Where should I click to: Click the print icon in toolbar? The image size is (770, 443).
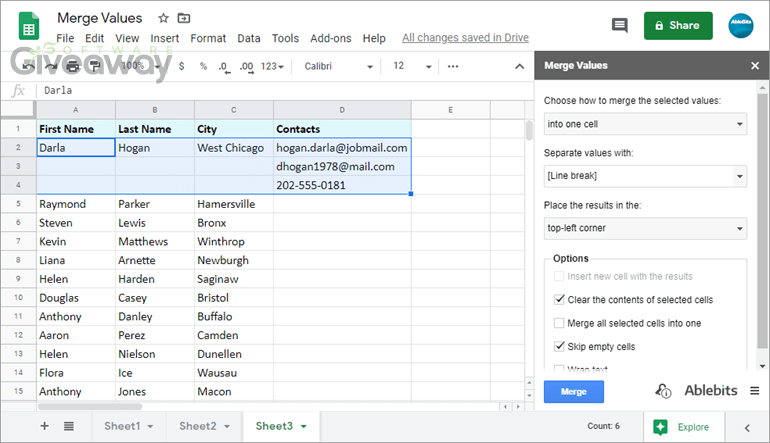click(93, 66)
